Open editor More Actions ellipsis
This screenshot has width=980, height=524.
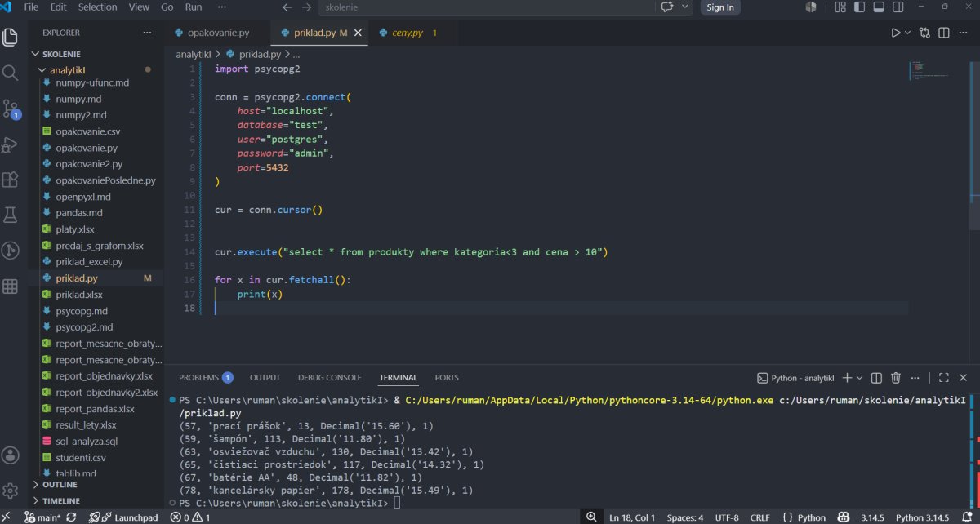pos(964,33)
